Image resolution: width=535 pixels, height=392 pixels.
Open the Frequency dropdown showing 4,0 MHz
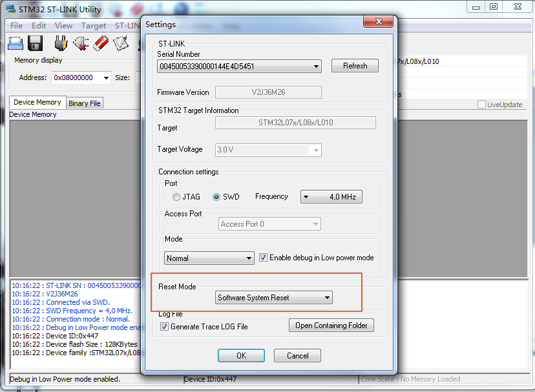331,197
